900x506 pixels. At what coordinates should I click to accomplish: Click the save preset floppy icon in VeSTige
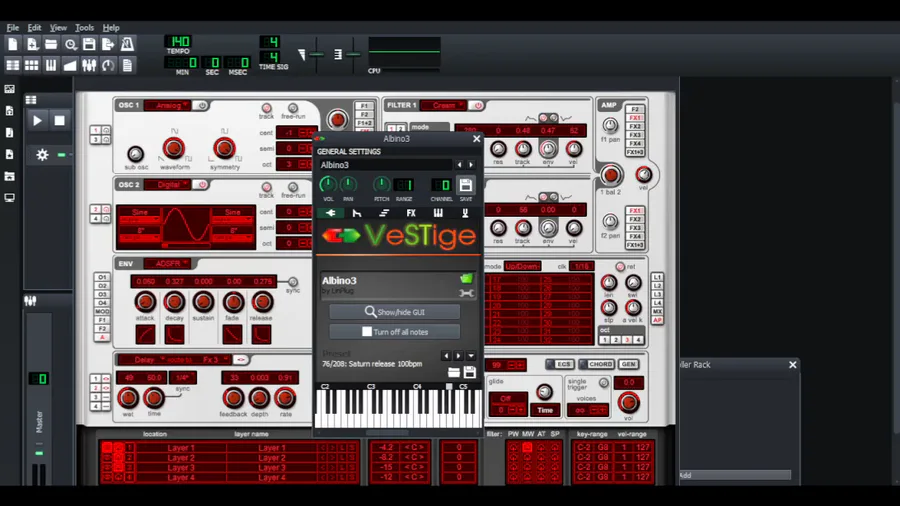470,372
